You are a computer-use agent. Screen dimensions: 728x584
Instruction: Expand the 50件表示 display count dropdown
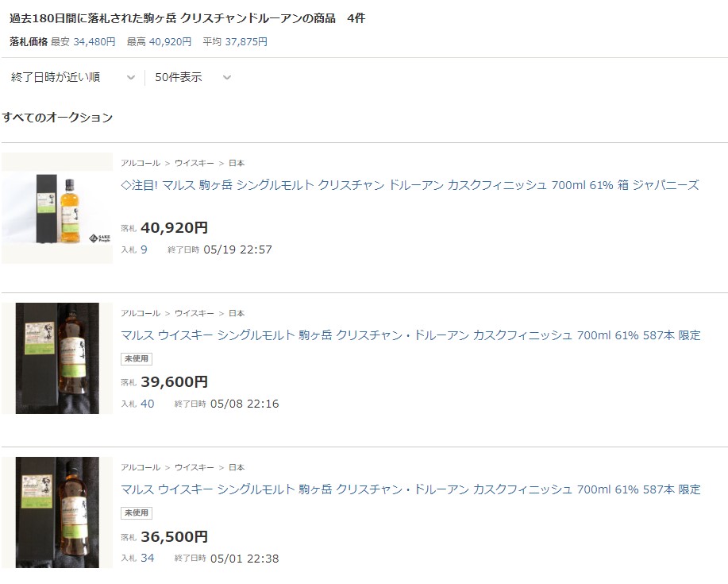(x=192, y=77)
